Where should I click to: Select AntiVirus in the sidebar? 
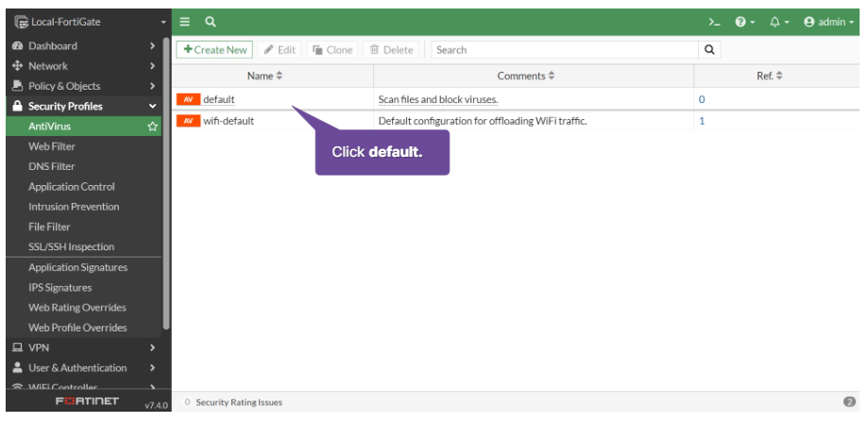tap(84, 127)
